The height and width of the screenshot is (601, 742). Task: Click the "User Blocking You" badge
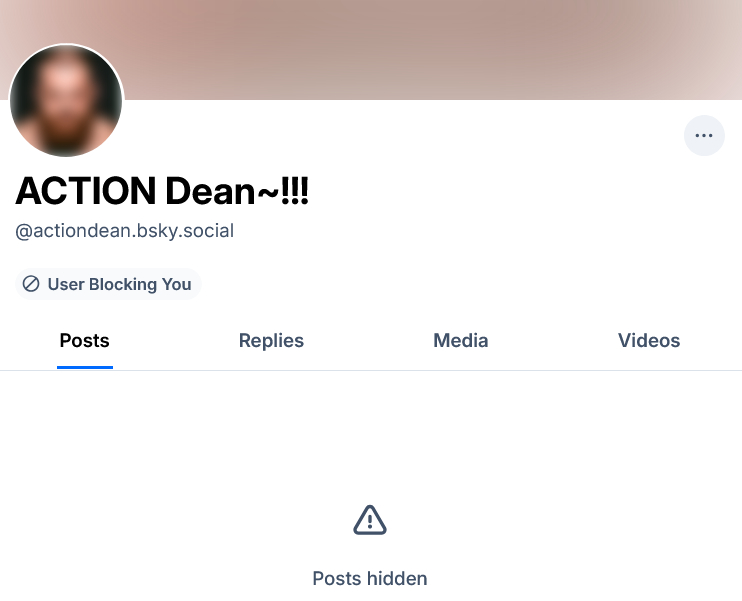[x=108, y=284]
